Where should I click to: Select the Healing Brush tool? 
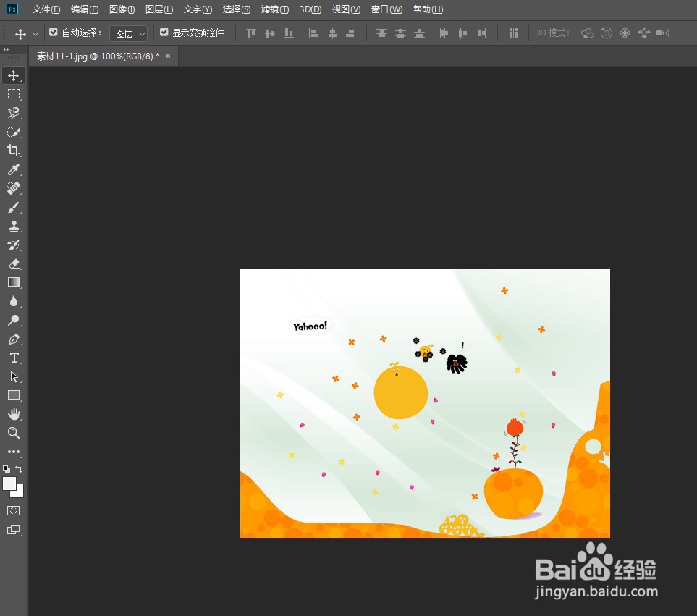13,188
